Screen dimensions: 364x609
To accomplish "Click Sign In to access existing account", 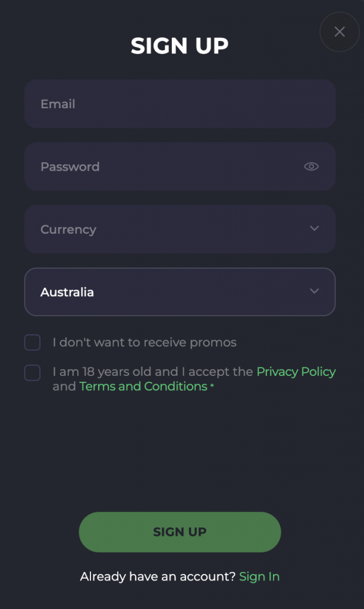I will (259, 576).
